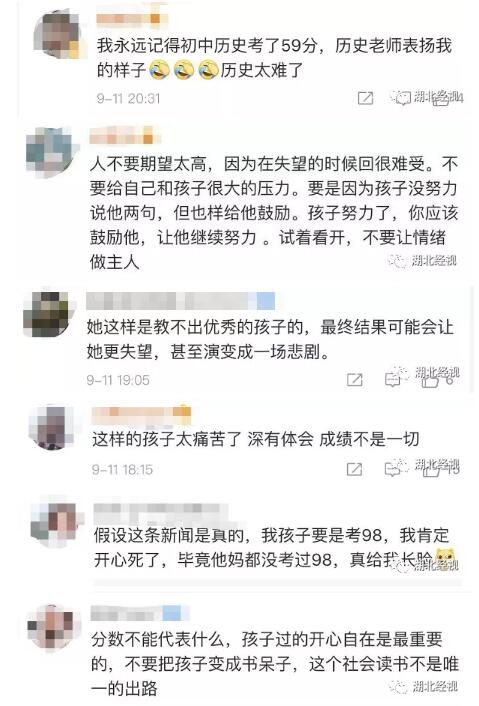The image size is (479, 706).
Task: Like the comment posted at 9-11 20:31
Action: [x=440, y=98]
